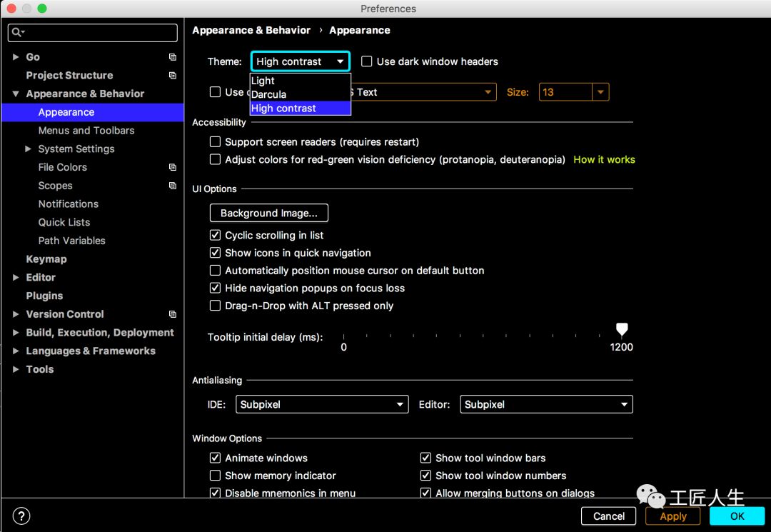Uncheck Cyclic scrolling in list
The image size is (771, 532).
(215, 235)
